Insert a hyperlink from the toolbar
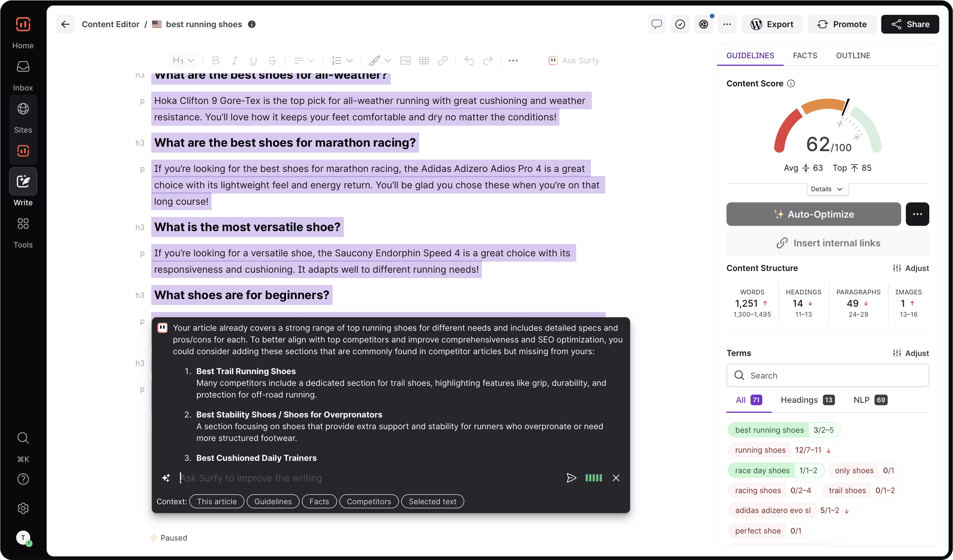 [x=443, y=60]
